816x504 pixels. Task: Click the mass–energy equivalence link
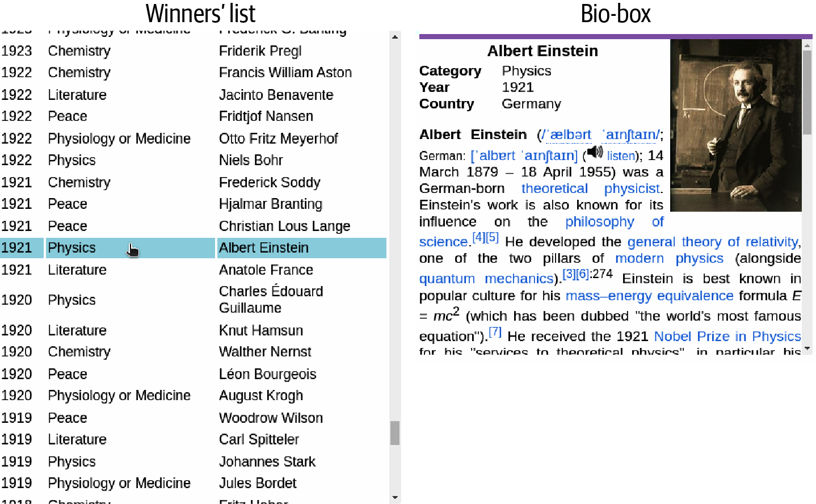649,296
